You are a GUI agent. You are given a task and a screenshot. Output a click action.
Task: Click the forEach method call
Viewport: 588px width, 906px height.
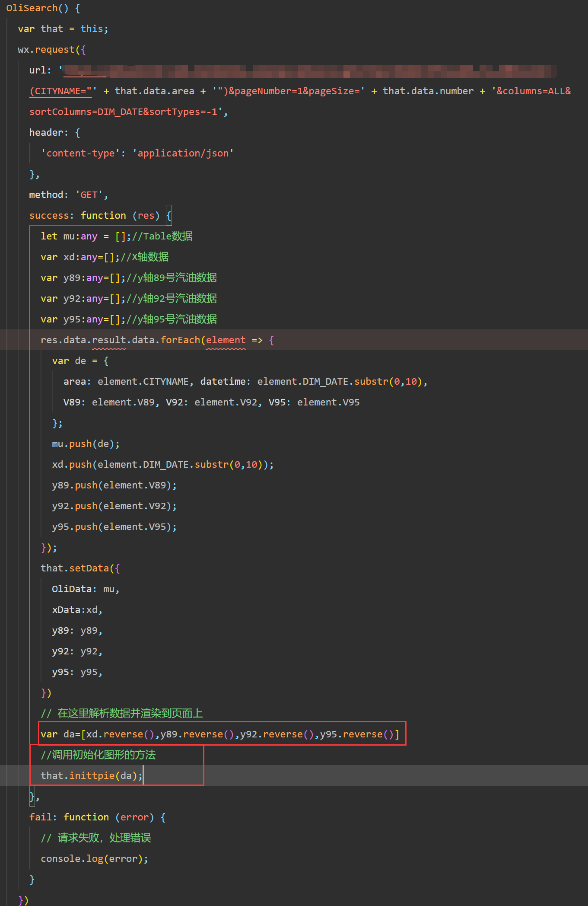[181, 340]
